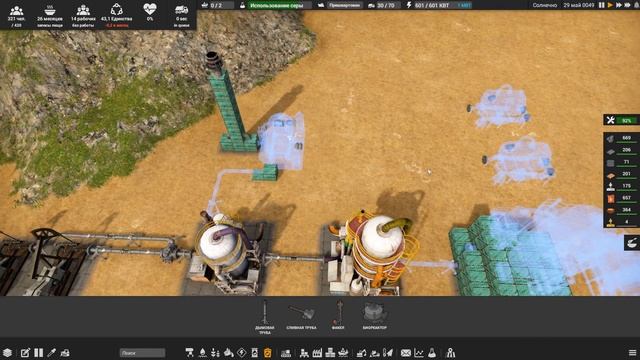
Task: Open the captain office figure icon
Action: [450, 353]
